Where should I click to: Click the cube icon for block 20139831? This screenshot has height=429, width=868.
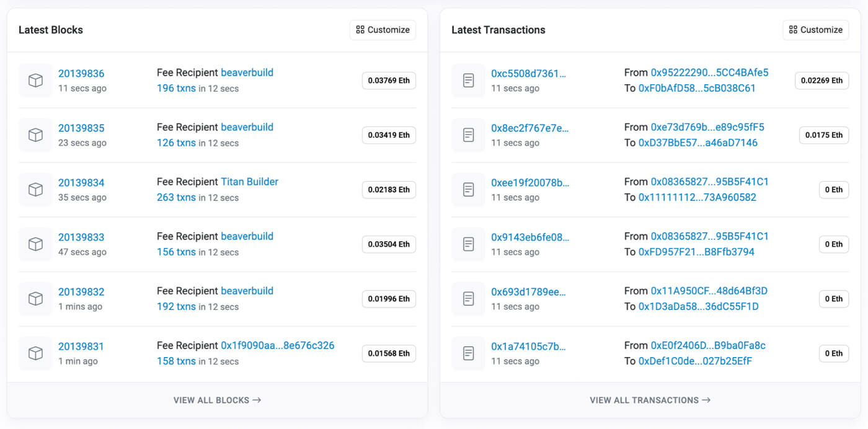tap(35, 353)
